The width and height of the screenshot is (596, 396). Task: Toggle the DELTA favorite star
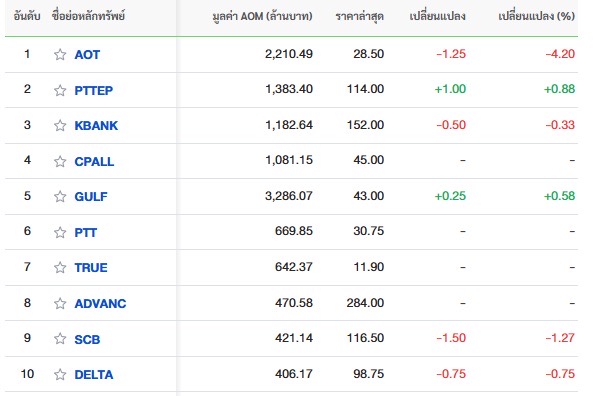(60, 375)
